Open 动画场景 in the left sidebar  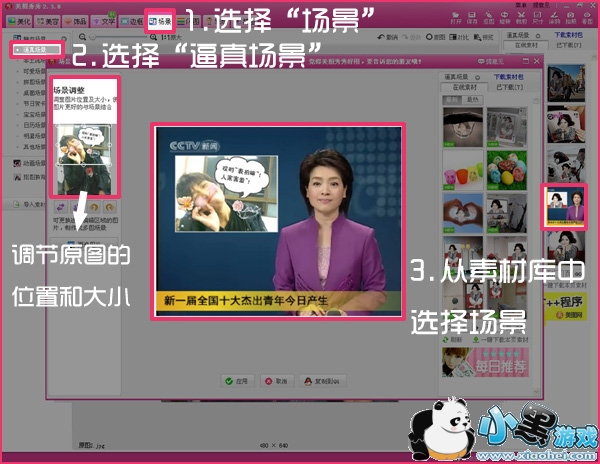point(29,163)
